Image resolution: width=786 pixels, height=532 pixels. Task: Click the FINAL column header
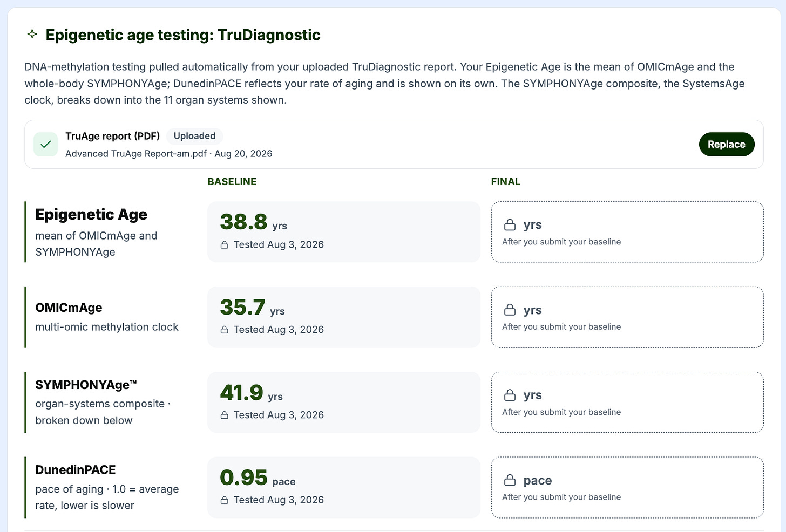click(x=506, y=182)
